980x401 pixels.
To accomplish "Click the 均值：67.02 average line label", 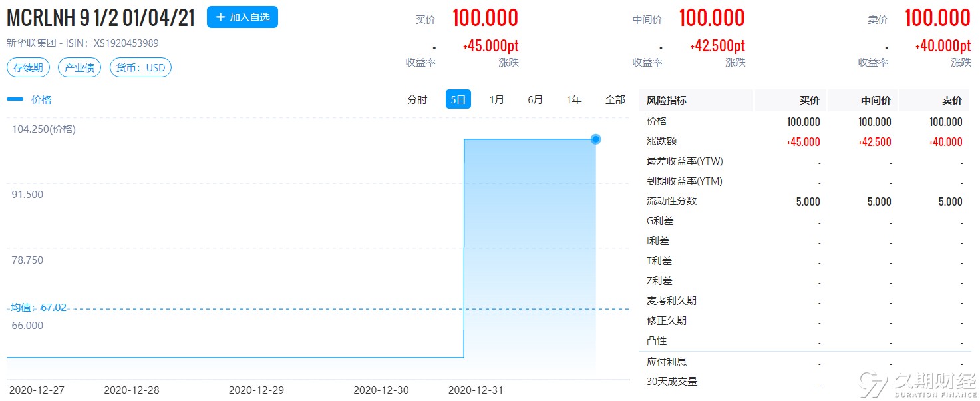I will click(x=39, y=308).
